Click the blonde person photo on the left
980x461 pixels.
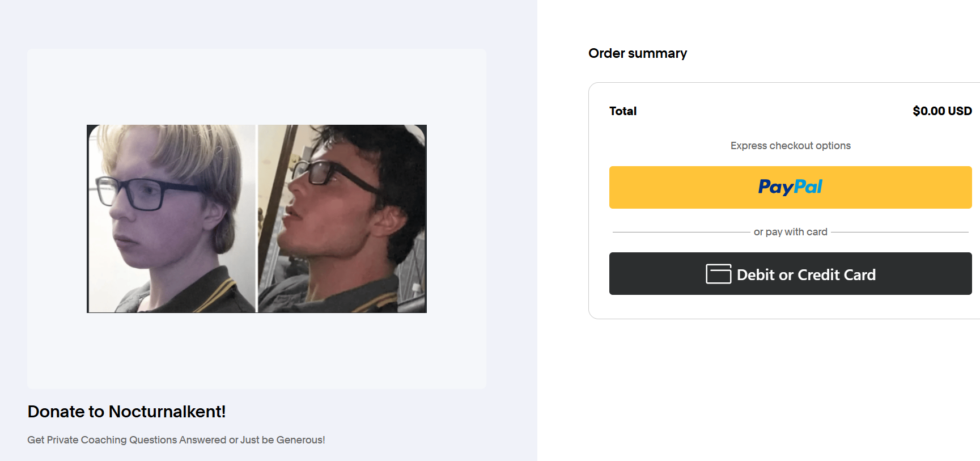tap(171, 219)
